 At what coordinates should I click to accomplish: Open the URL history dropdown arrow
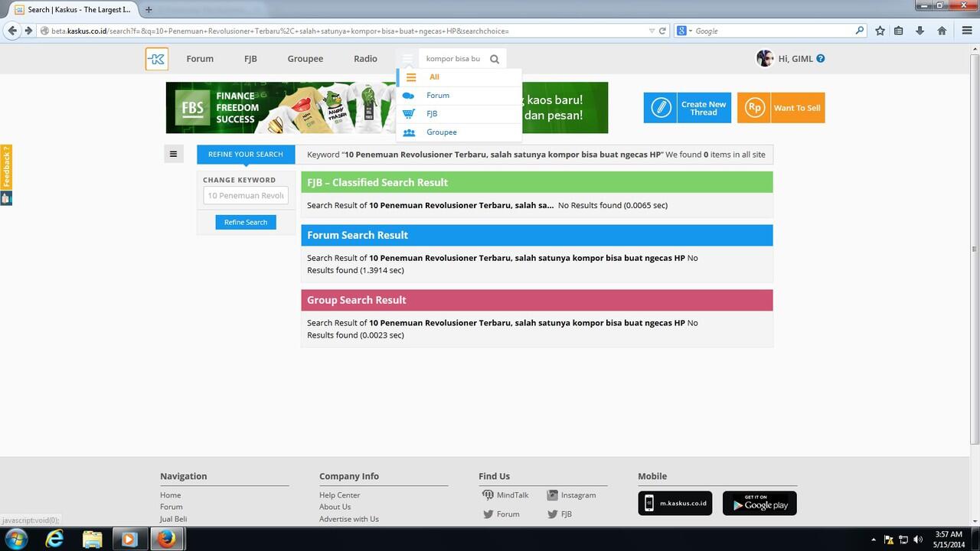pos(652,31)
